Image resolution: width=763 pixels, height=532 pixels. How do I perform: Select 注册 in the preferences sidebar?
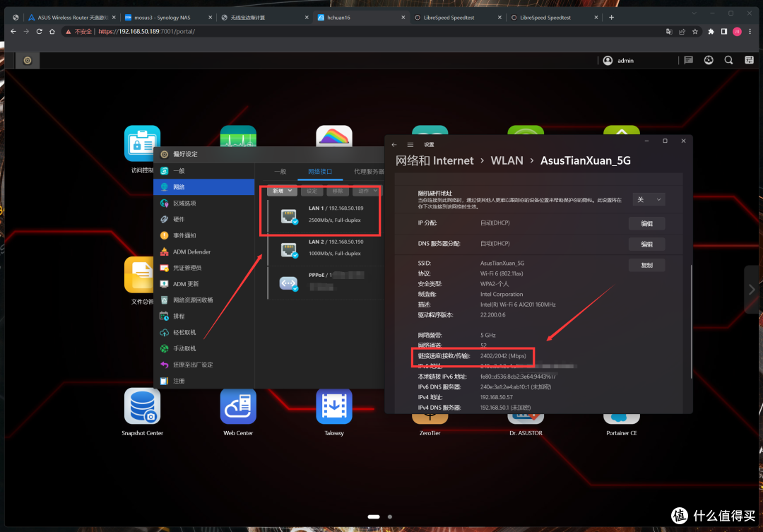pos(204,381)
